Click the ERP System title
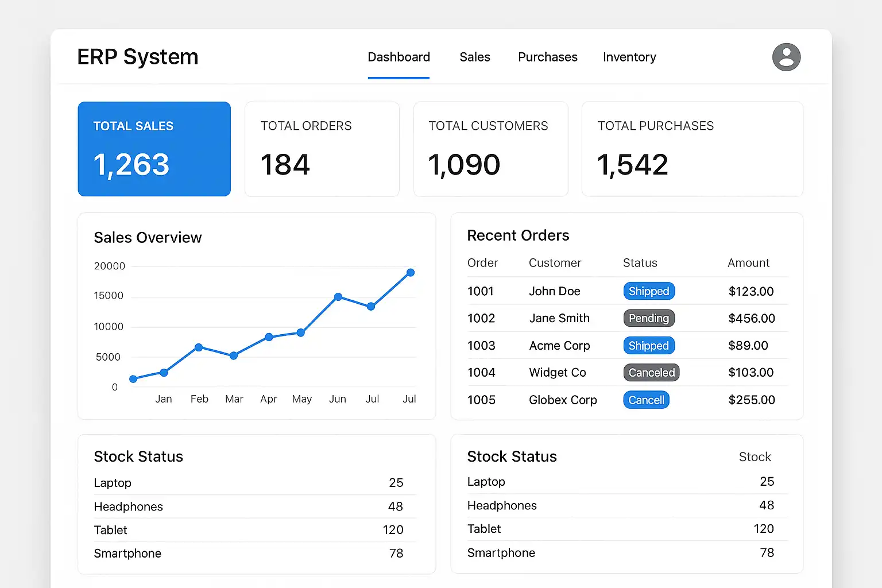882x588 pixels. [138, 57]
